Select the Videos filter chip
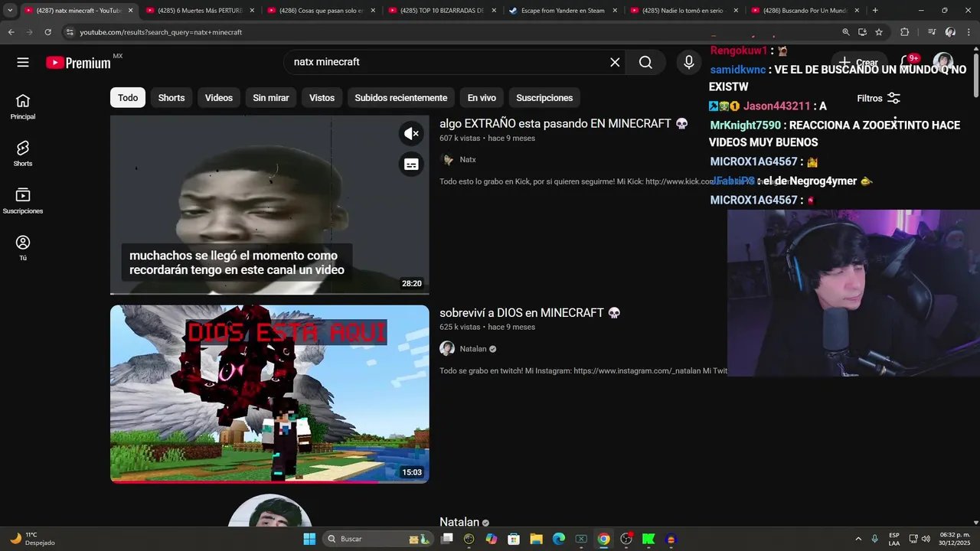The image size is (980, 551). coord(219,98)
